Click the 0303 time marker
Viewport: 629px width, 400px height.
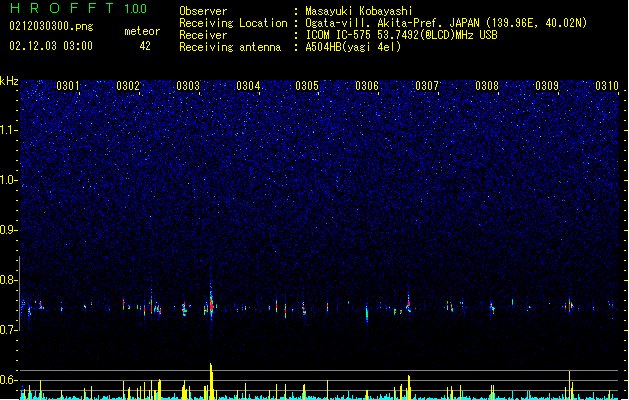pyautogui.click(x=188, y=86)
